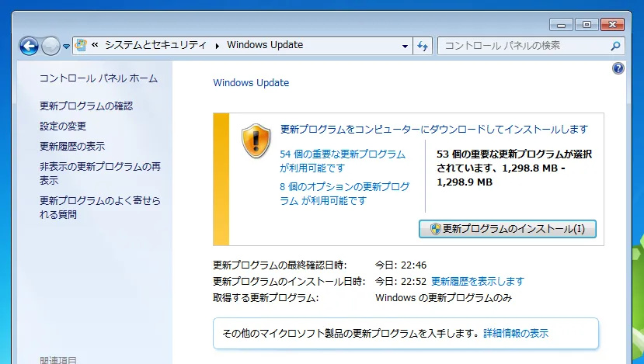
Task: Open 設定の変更 in the sidebar
Action: (63, 126)
